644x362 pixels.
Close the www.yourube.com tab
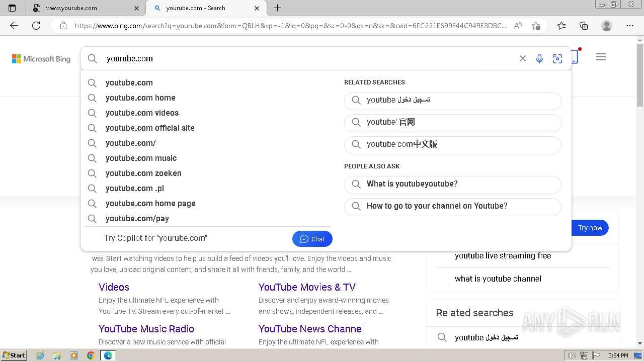[137, 8]
